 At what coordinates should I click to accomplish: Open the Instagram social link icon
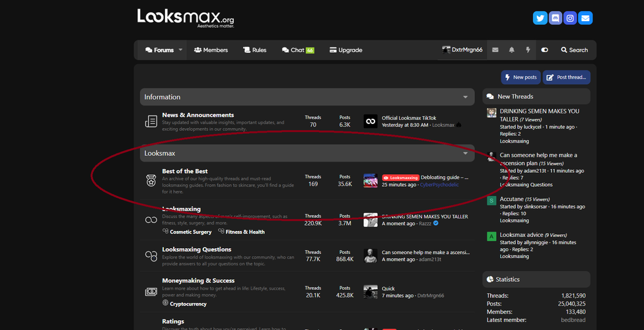570,18
